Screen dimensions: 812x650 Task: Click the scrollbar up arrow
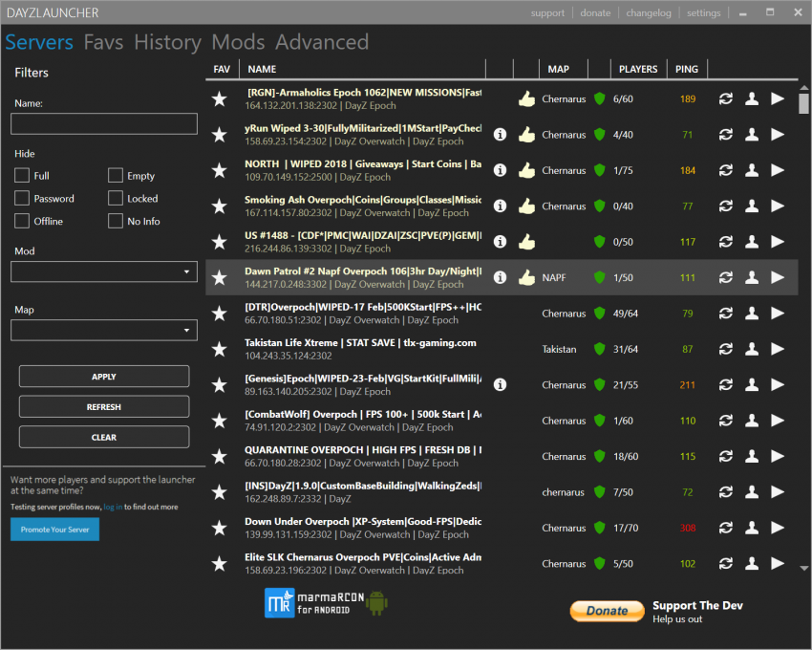[x=803, y=87]
